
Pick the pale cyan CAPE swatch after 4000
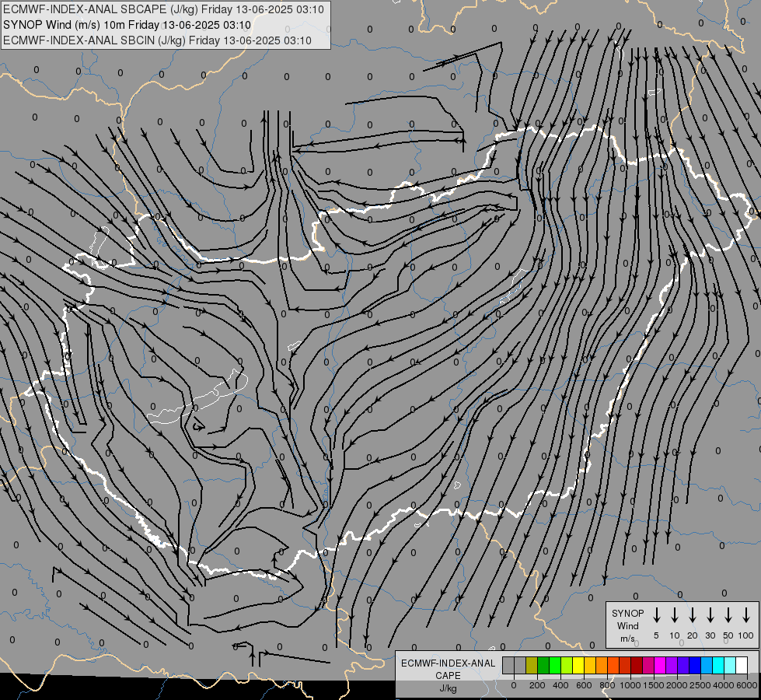coord(729,665)
